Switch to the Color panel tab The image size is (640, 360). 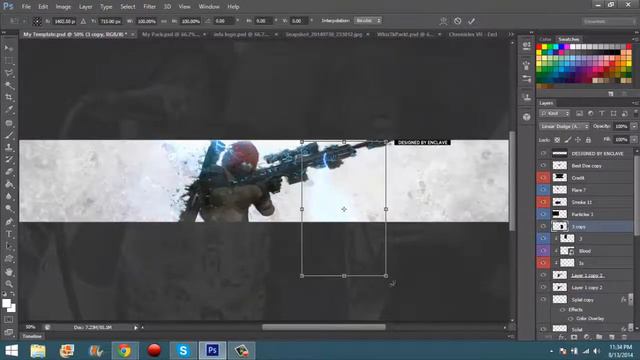545,39
